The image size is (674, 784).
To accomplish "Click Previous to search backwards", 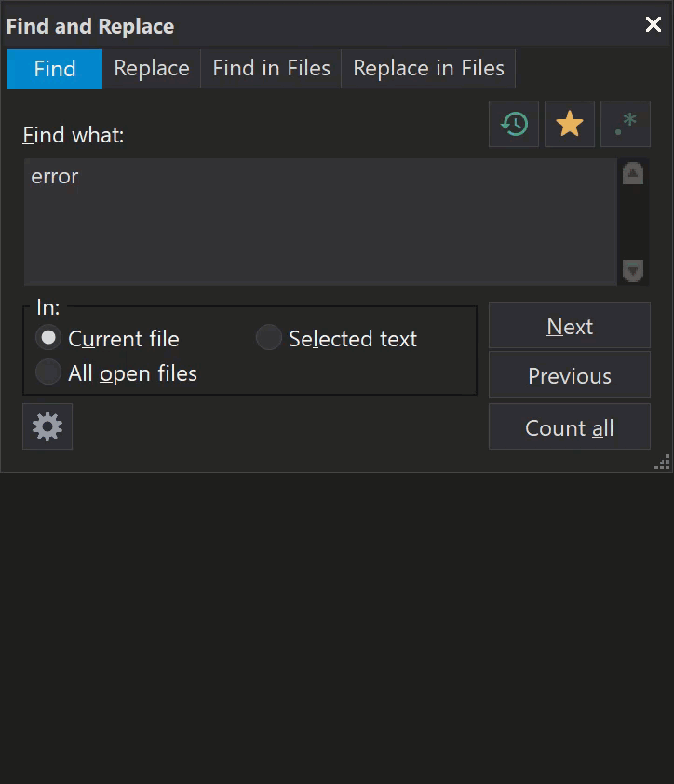I will pyautogui.click(x=569, y=374).
